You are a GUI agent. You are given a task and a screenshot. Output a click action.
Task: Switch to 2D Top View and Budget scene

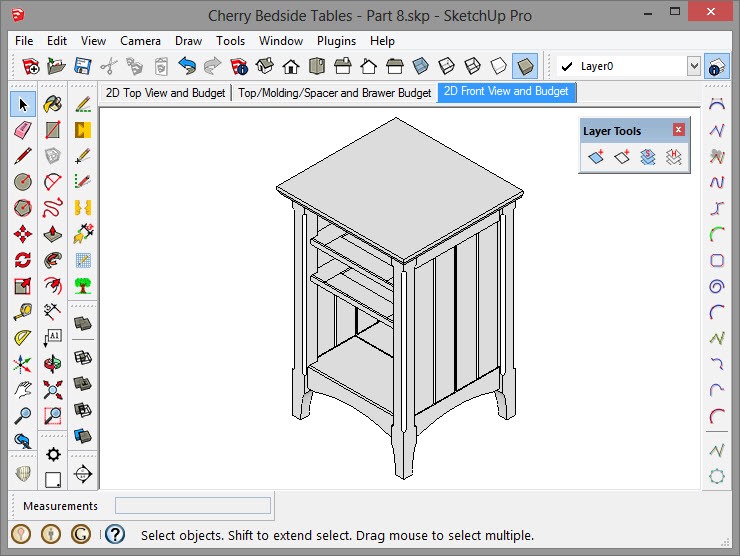pos(166,93)
